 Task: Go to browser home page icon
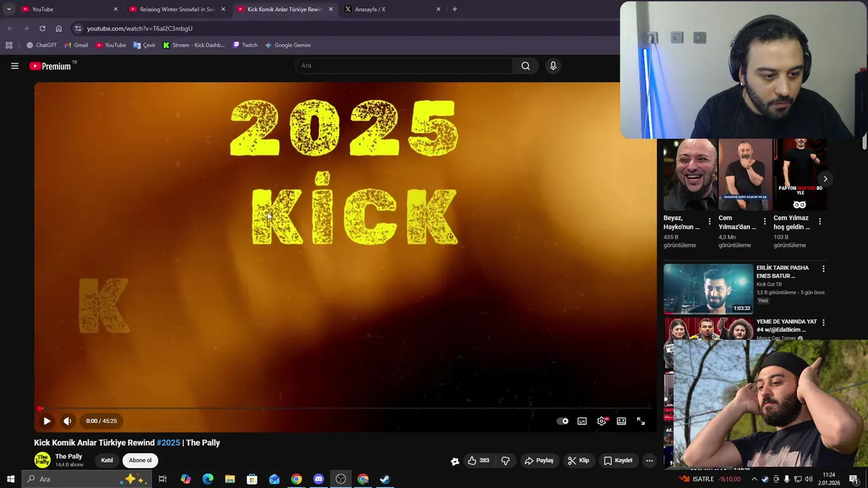click(58, 28)
